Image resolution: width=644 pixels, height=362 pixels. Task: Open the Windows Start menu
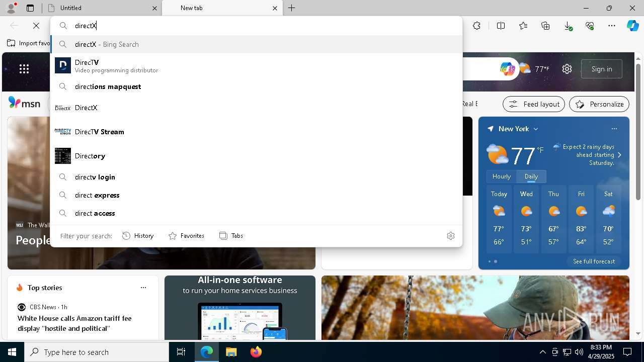point(12,352)
